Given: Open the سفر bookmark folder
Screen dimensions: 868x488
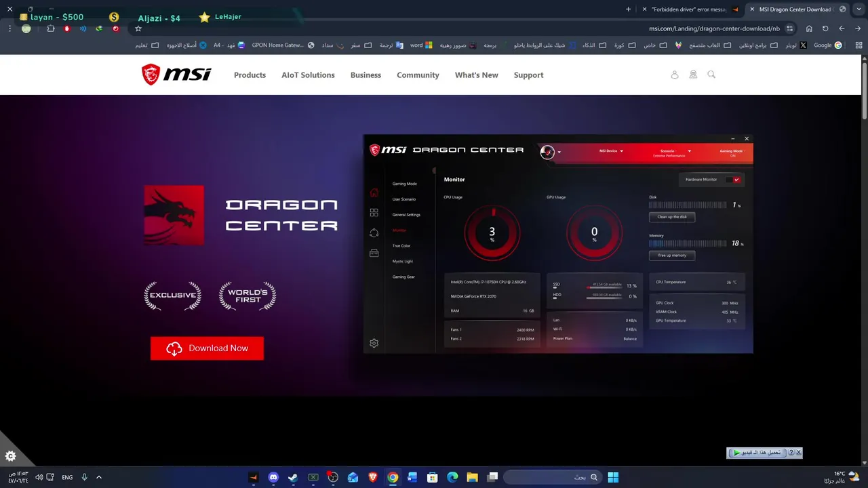Looking at the screenshot, I should tap(361, 45).
